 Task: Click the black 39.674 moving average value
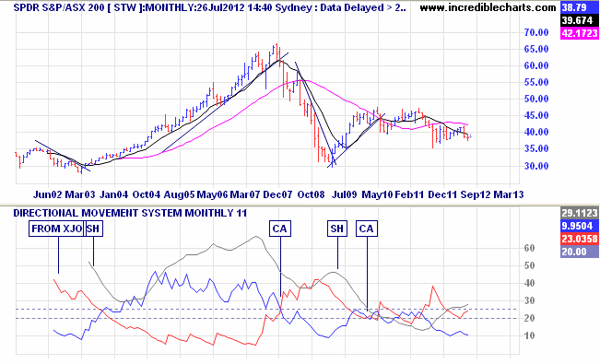coord(580,20)
